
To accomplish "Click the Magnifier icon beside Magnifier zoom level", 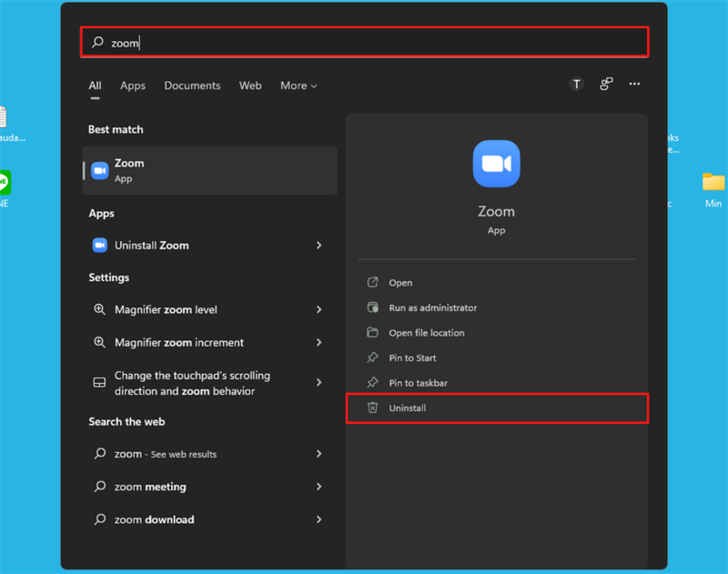I will [x=99, y=309].
